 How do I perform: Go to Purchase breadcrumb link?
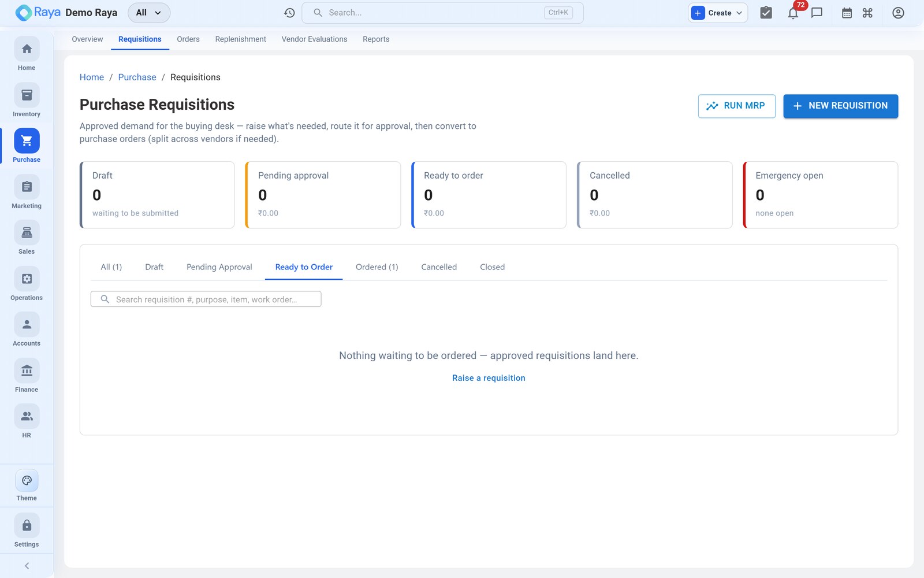pos(137,77)
